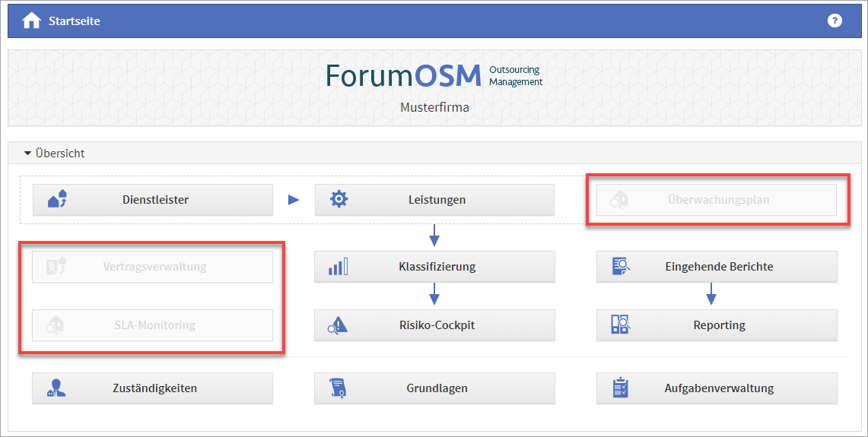The height and width of the screenshot is (437, 868).
Task: Click the disabled SLA-Monitoring button
Action: pos(154,325)
